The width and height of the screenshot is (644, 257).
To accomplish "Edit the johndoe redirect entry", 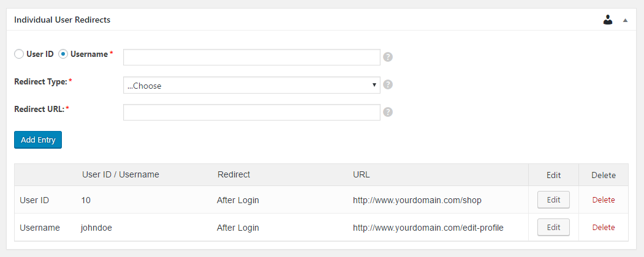I will [554, 227].
